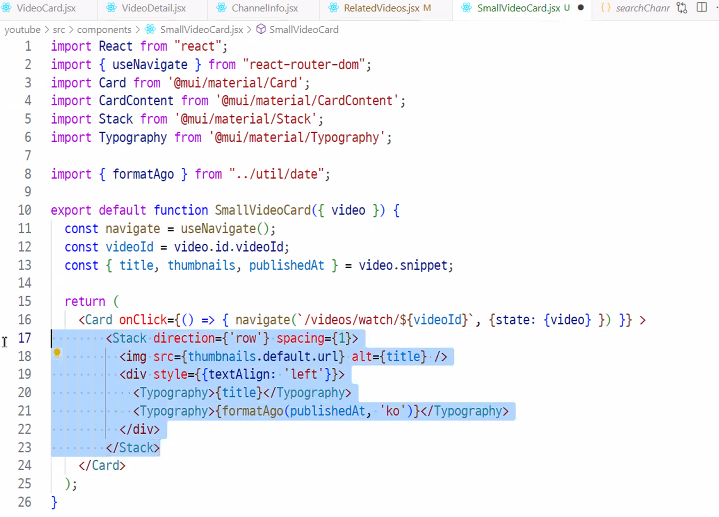Open the ChannelInfo.jsx tab
Viewport: 719px width, 517px height.
(x=265, y=8)
